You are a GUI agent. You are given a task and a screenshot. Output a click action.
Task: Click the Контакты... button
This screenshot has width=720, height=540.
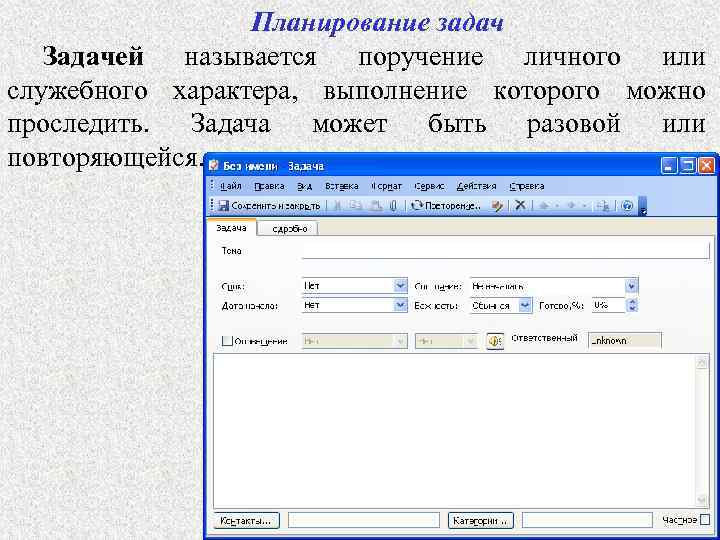tap(246, 521)
